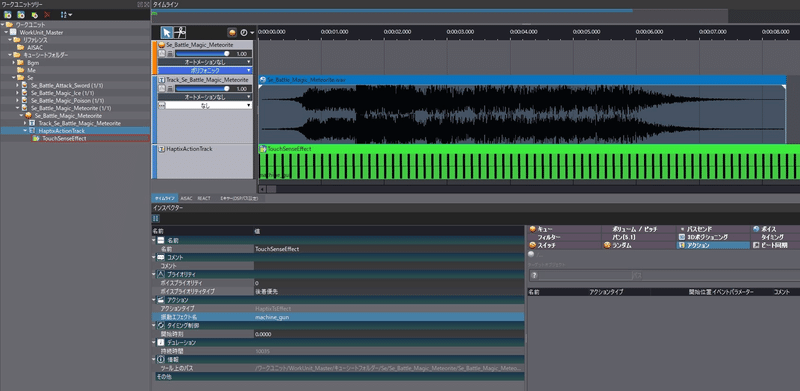
Task: Click the orange cue button in timeline toolbar
Action: [x=232, y=32]
